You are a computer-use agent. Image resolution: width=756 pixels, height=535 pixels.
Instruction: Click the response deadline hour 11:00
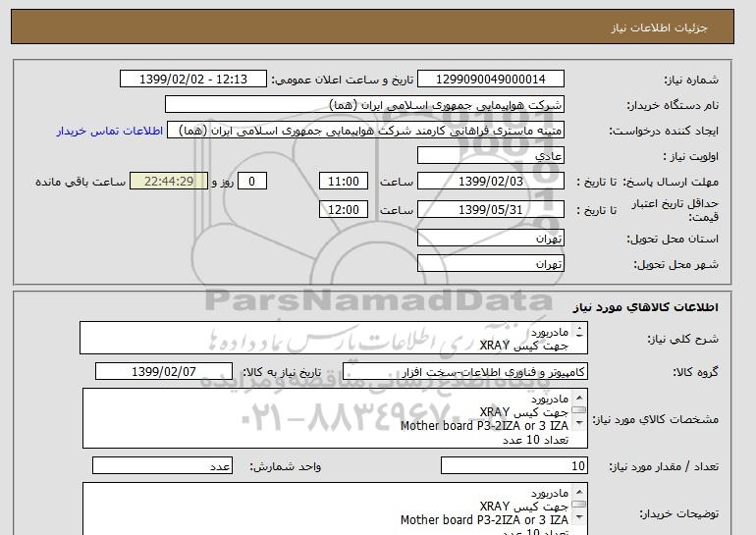(344, 182)
